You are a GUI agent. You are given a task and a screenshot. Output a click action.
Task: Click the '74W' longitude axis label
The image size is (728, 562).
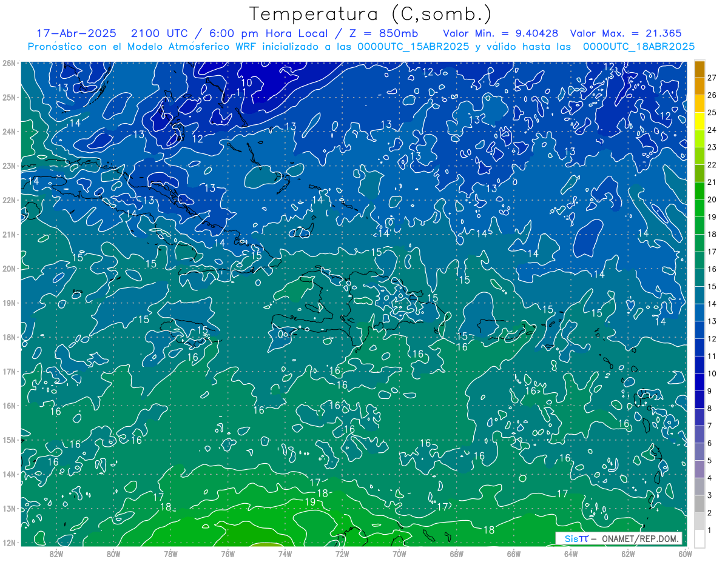tap(285, 553)
